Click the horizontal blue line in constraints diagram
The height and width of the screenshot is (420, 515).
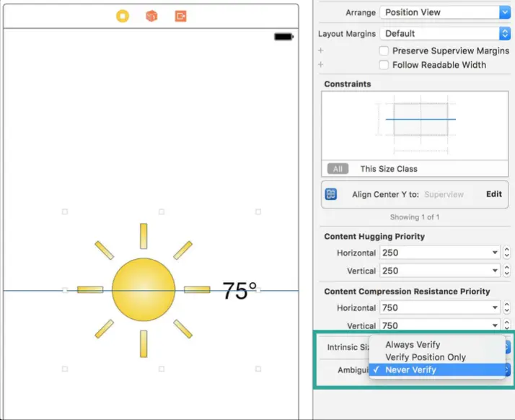pos(421,119)
